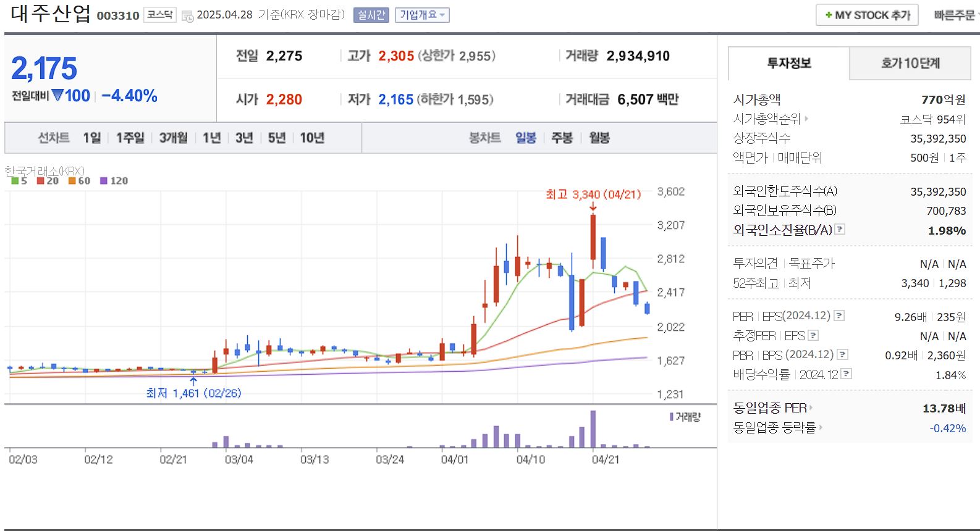
Task: Click the 04/21 date label on x-axis
Action: pyautogui.click(x=606, y=459)
